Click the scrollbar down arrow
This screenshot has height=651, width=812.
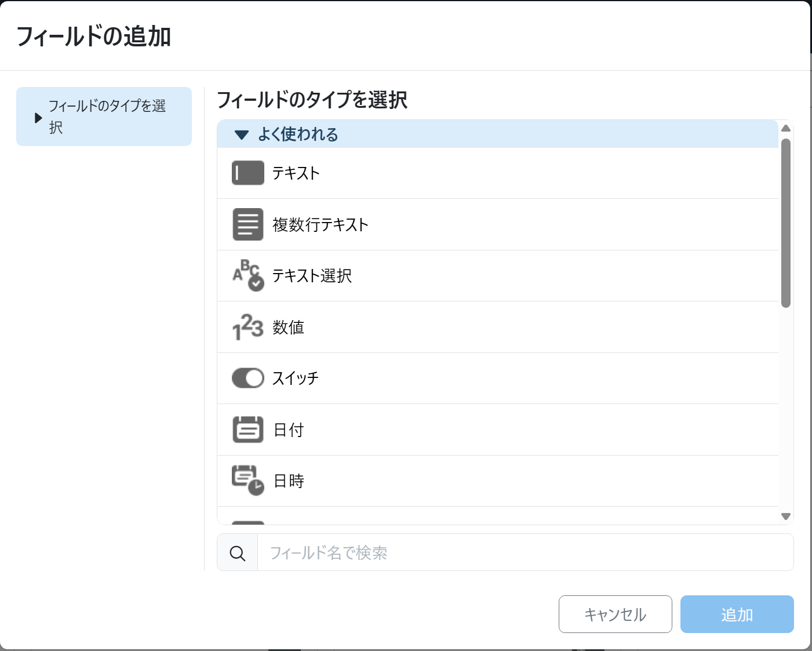coord(786,517)
